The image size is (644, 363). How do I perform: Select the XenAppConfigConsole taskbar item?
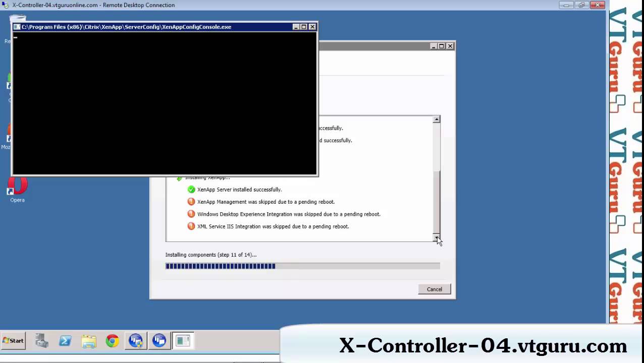point(183,341)
